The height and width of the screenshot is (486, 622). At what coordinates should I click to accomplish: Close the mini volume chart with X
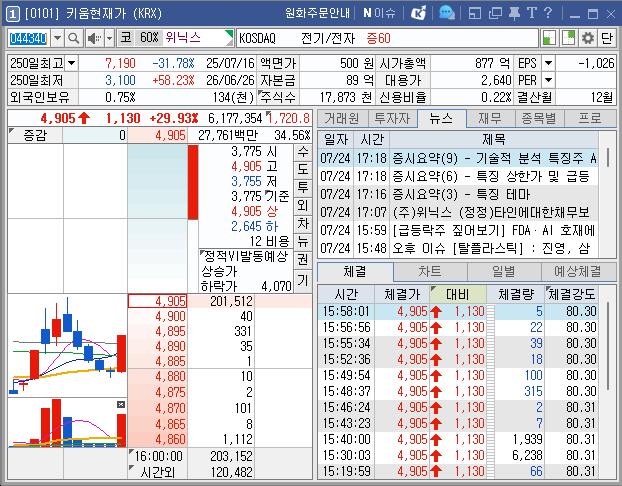(x=121, y=404)
